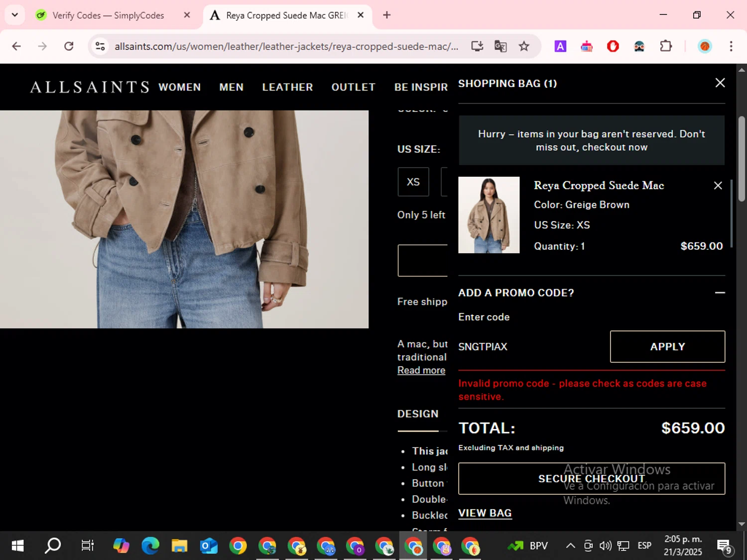The width and height of the screenshot is (747, 560).
Task: Open the BPV taskbar widget
Action: coord(528,546)
